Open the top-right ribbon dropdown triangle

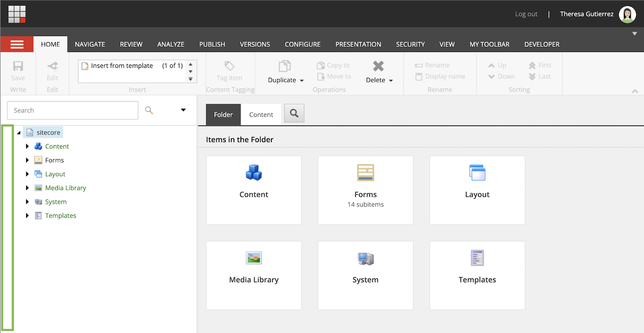pyautogui.click(x=635, y=34)
